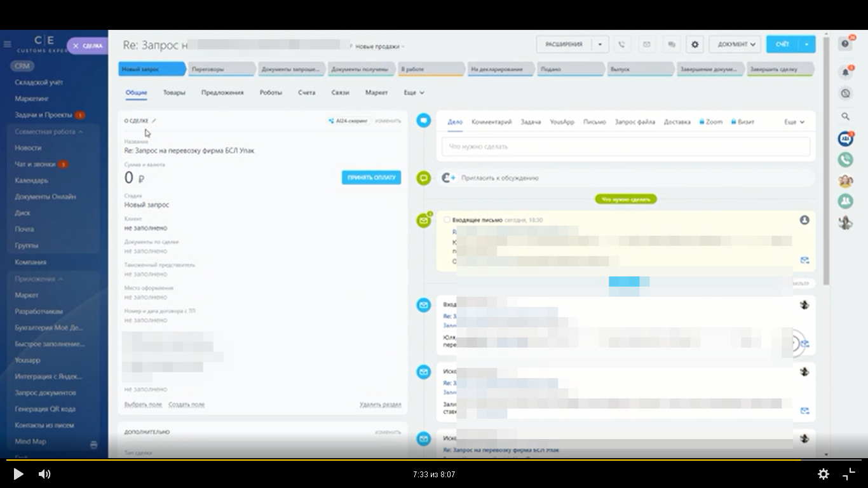Click Изменить in the О сделке section
Image resolution: width=868 pixels, height=488 pixels.
coord(388,121)
